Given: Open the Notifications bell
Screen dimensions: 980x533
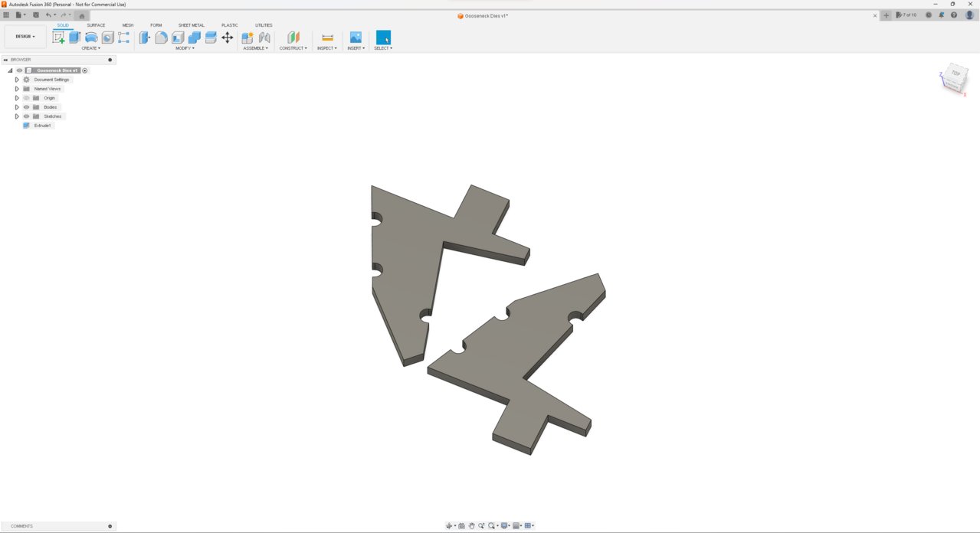Looking at the screenshot, I should pyautogui.click(x=941, y=15).
